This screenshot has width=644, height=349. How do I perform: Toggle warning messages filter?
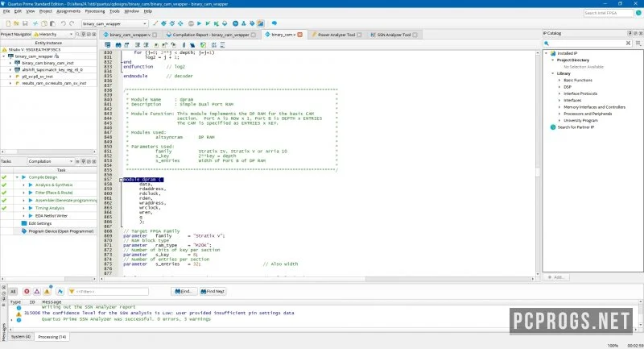click(x=47, y=292)
